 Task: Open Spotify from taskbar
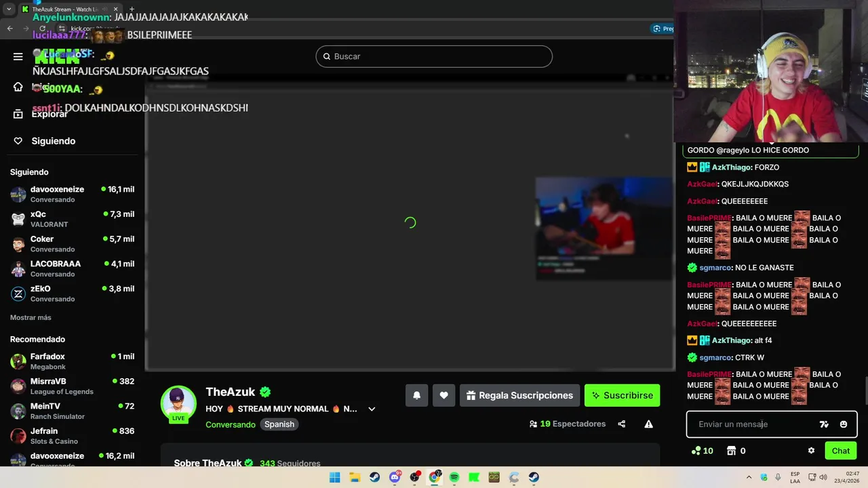pos(454,477)
